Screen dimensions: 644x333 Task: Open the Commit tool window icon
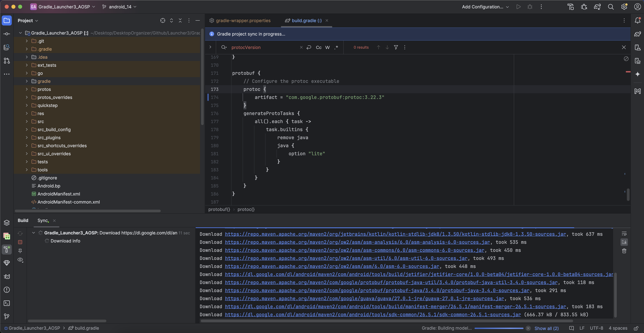[x=7, y=34]
